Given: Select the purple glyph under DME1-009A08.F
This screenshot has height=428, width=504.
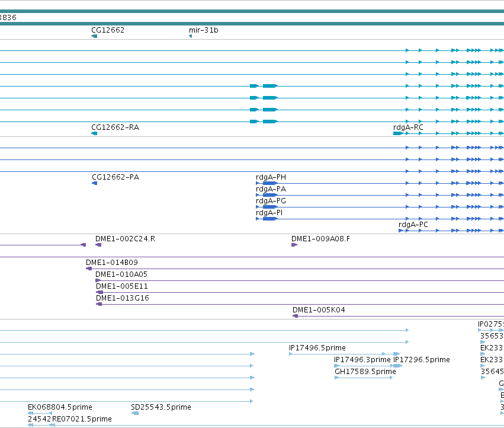Looking at the screenshot, I should (x=294, y=245).
